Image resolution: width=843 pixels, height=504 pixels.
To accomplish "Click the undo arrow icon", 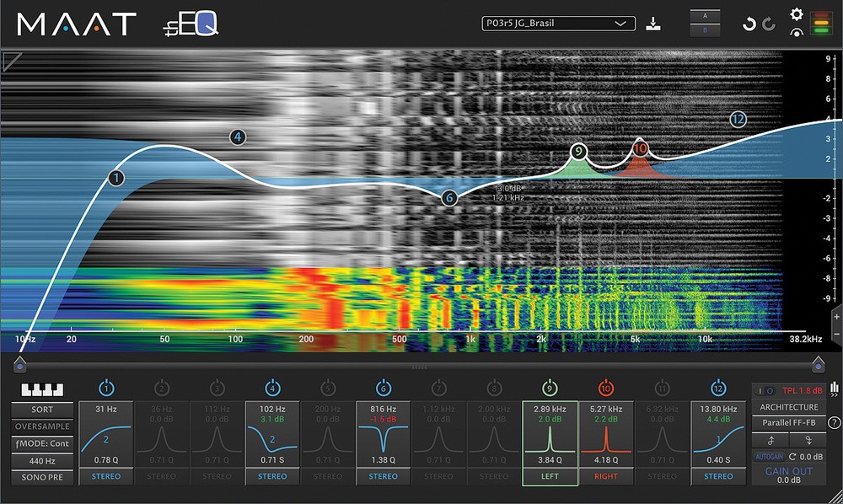I will 749,24.
